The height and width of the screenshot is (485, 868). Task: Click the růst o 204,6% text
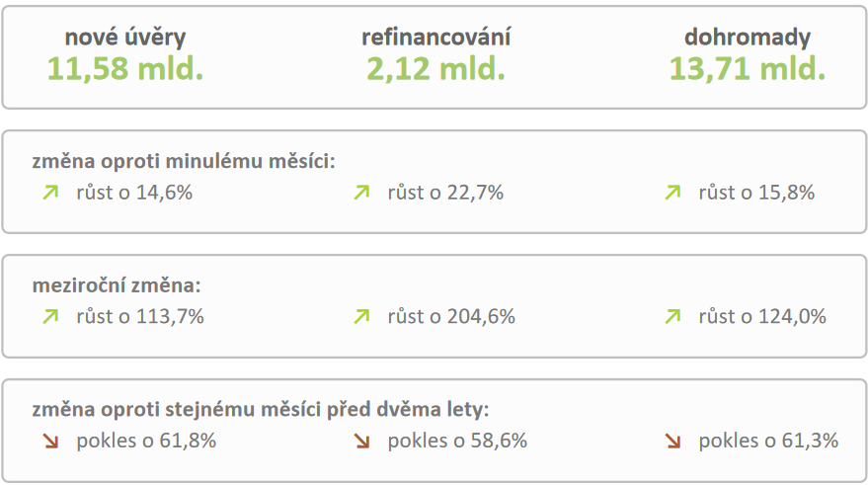(451, 317)
